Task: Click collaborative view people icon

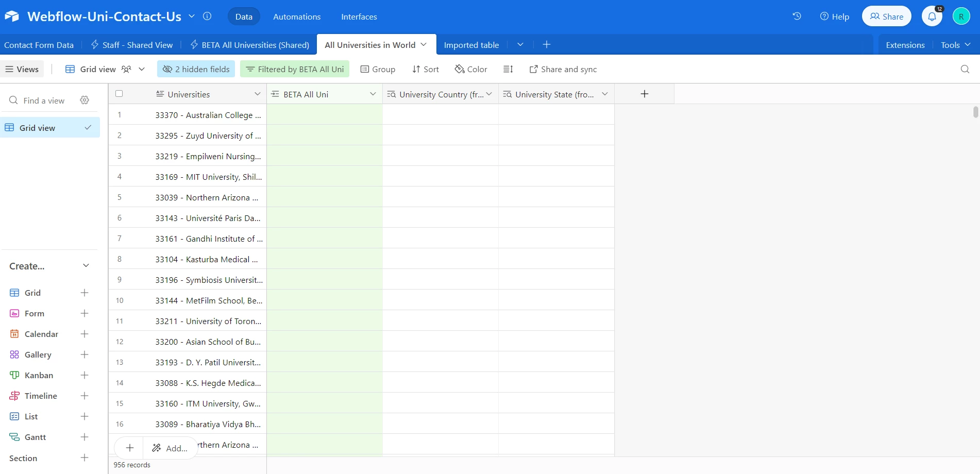Action: pyautogui.click(x=126, y=69)
